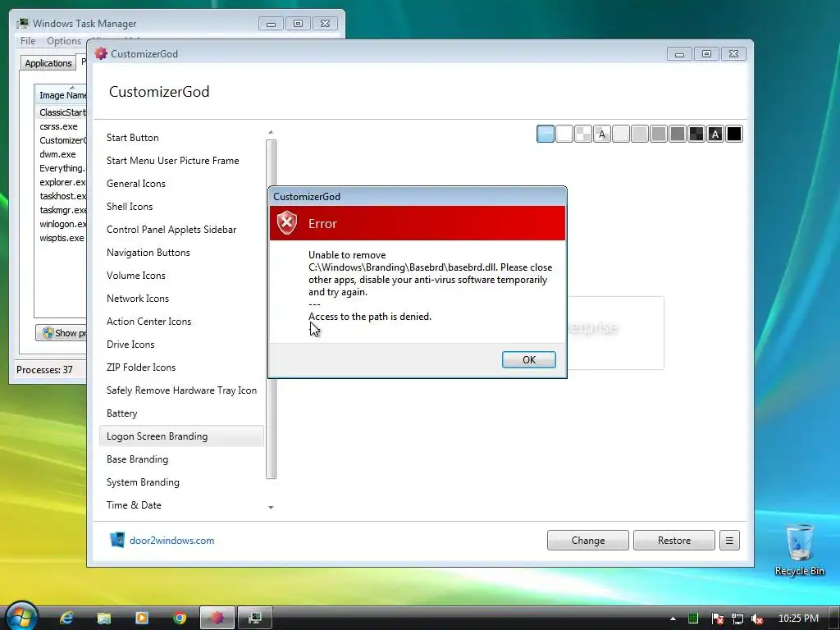Select the explorer process row in Task Manager
Image resolution: width=840 pixels, height=630 pixels.
61,182
